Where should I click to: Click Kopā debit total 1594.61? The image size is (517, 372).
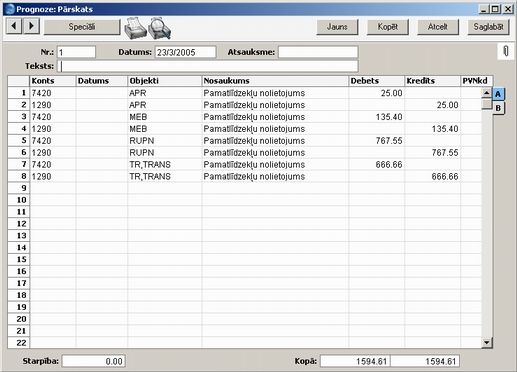pyautogui.click(x=355, y=361)
